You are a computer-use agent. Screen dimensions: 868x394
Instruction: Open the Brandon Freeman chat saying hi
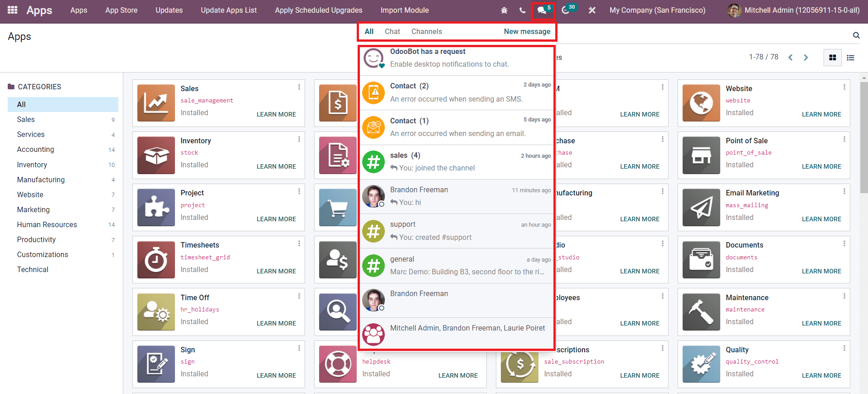pos(457,196)
